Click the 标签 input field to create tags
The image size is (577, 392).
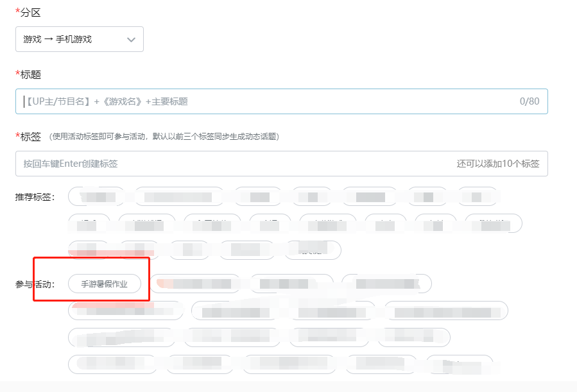[x=282, y=164]
